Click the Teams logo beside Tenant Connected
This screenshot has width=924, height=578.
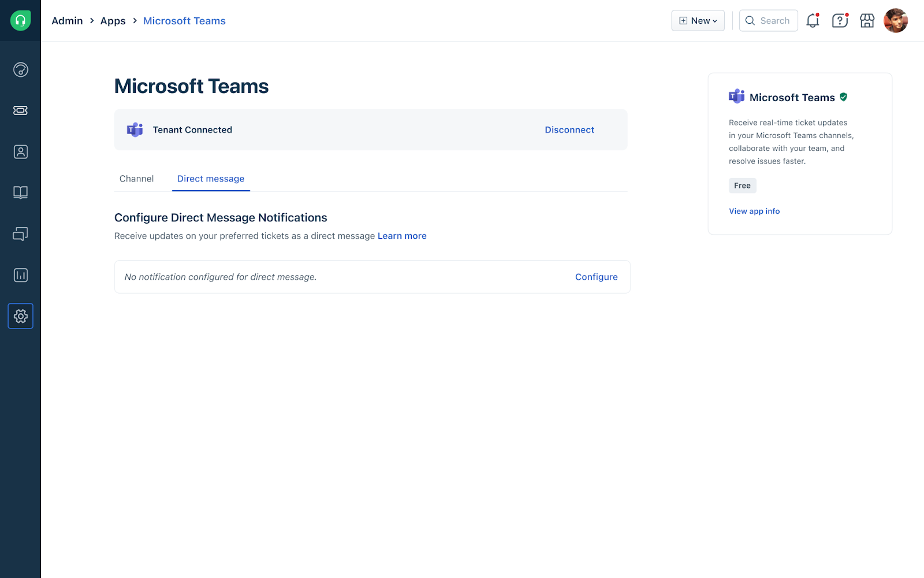[x=135, y=129]
